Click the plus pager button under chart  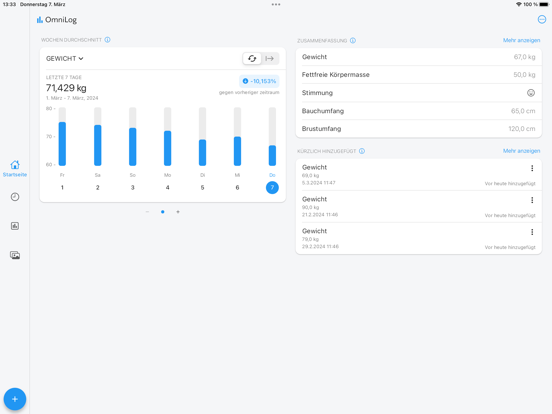178,212
